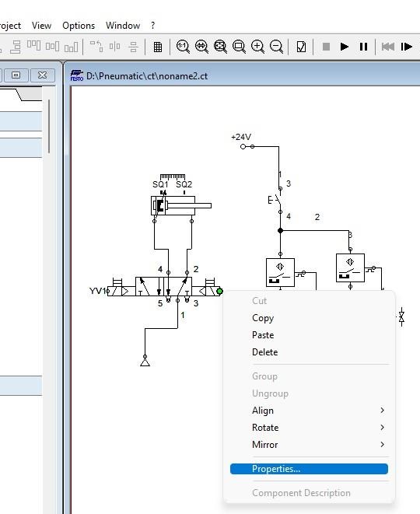Expand the Mirror submenu arrow
Image resolution: width=420 pixels, height=514 pixels.
383,445
